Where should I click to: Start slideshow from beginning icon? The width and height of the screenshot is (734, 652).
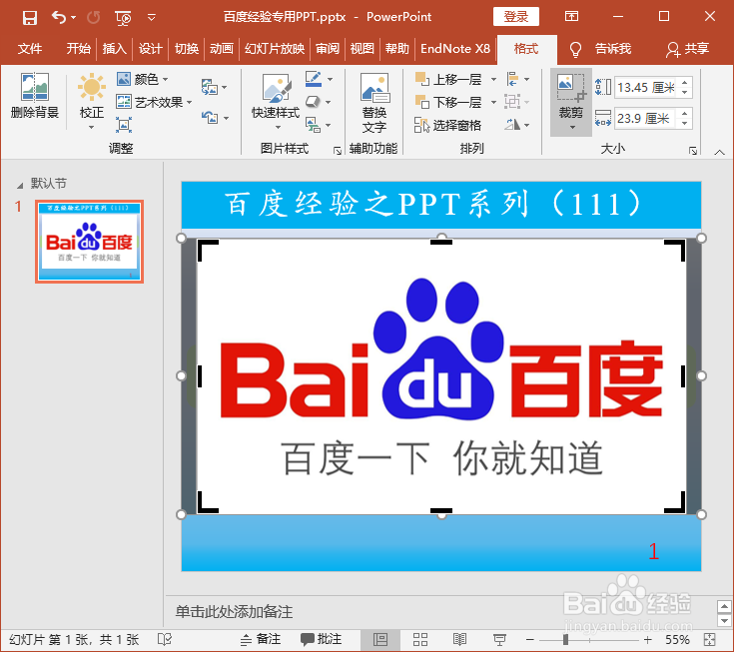tap(123, 18)
